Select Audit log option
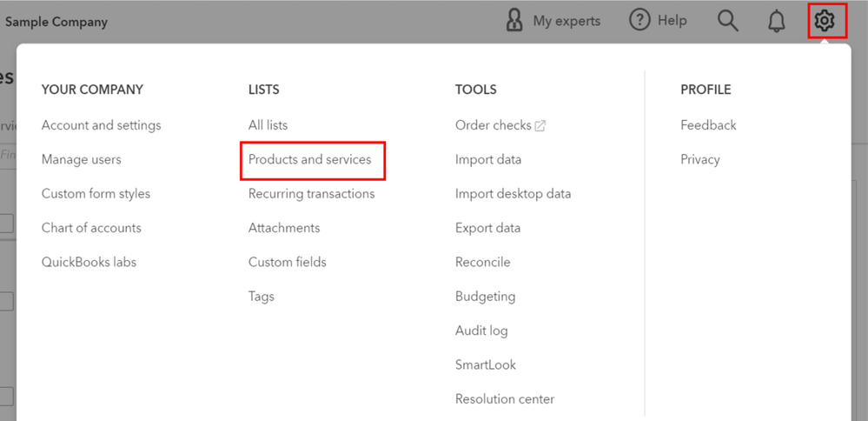This screenshot has height=421, width=868. point(481,331)
